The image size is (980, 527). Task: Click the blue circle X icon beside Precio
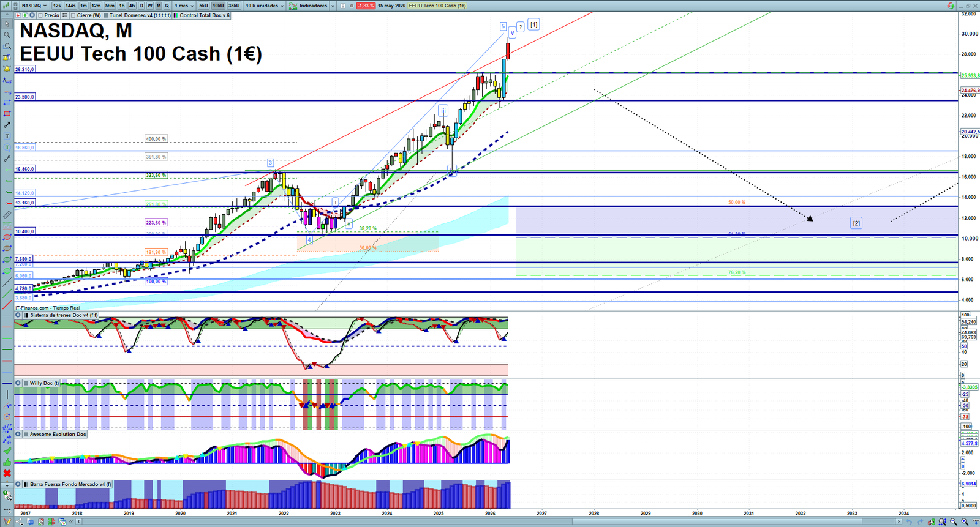(32, 15)
